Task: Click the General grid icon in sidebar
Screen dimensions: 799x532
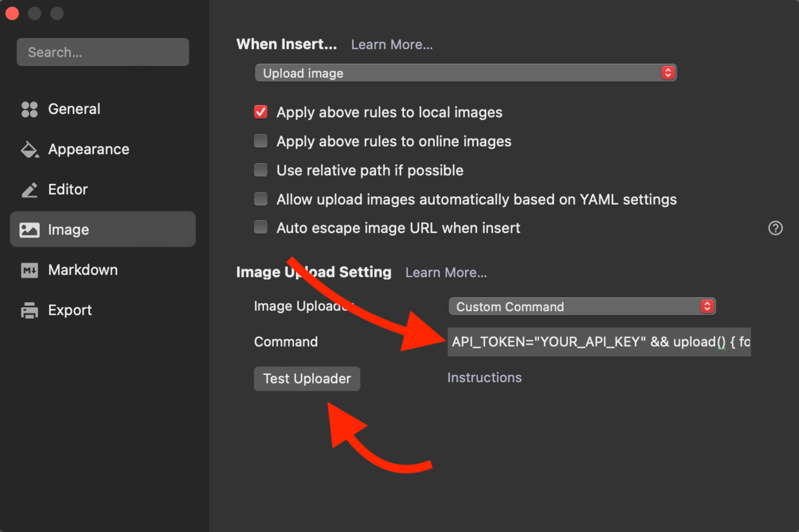Action: (x=29, y=109)
